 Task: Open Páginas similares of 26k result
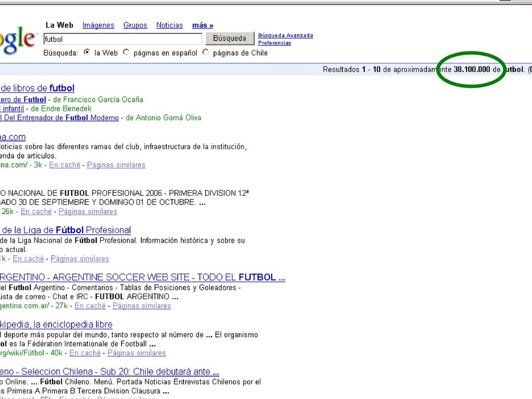(x=87, y=212)
